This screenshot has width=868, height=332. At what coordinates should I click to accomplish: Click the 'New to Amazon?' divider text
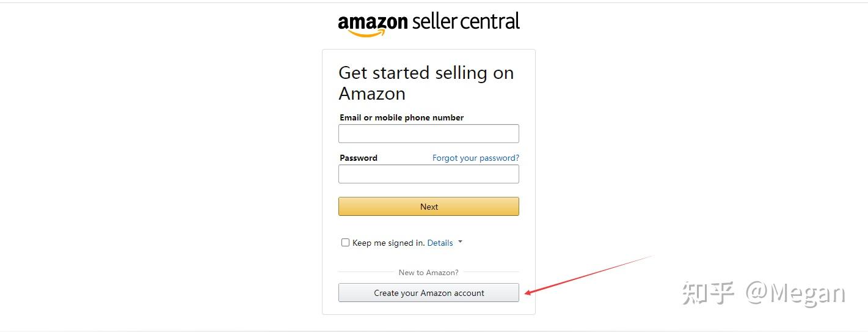428,273
